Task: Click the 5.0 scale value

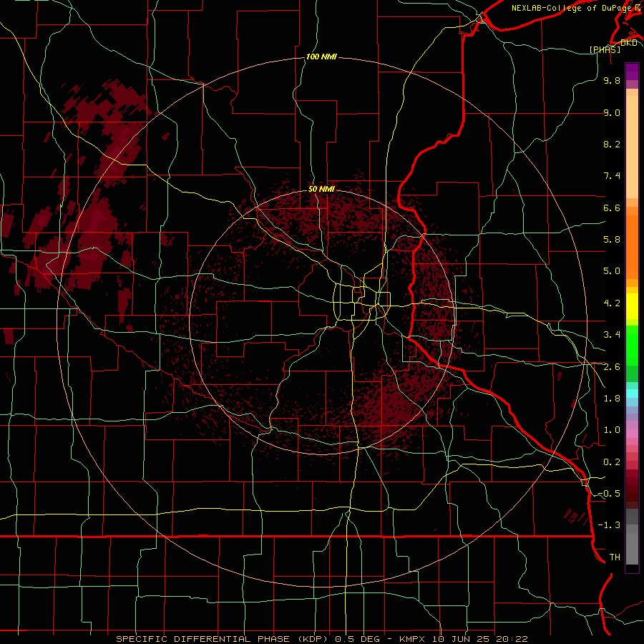Action: pos(612,271)
